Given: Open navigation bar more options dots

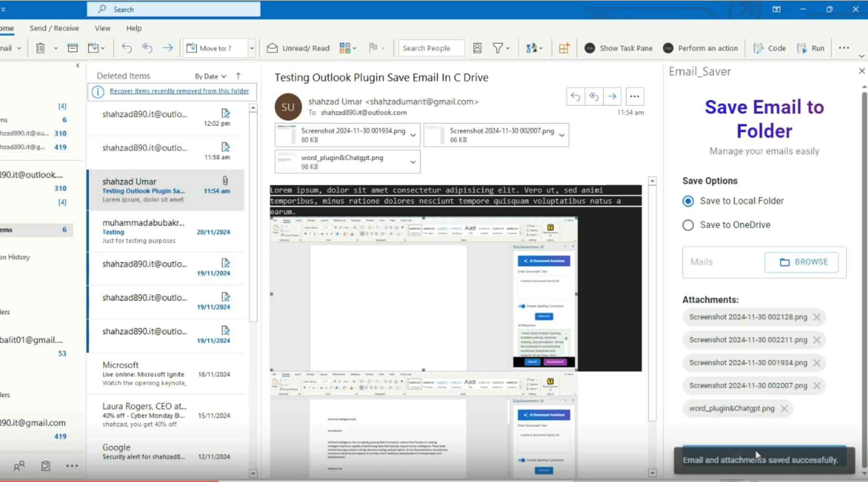Looking at the screenshot, I should point(72,466).
